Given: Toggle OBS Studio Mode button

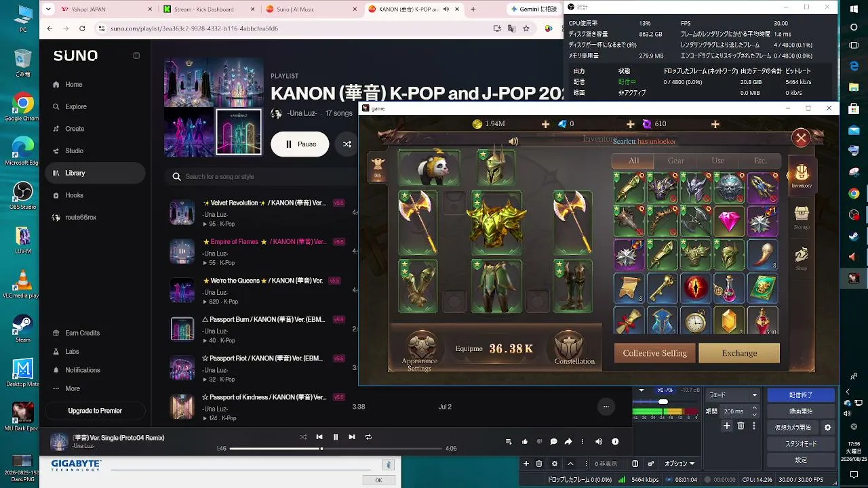Looking at the screenshot, I should 801,444.
